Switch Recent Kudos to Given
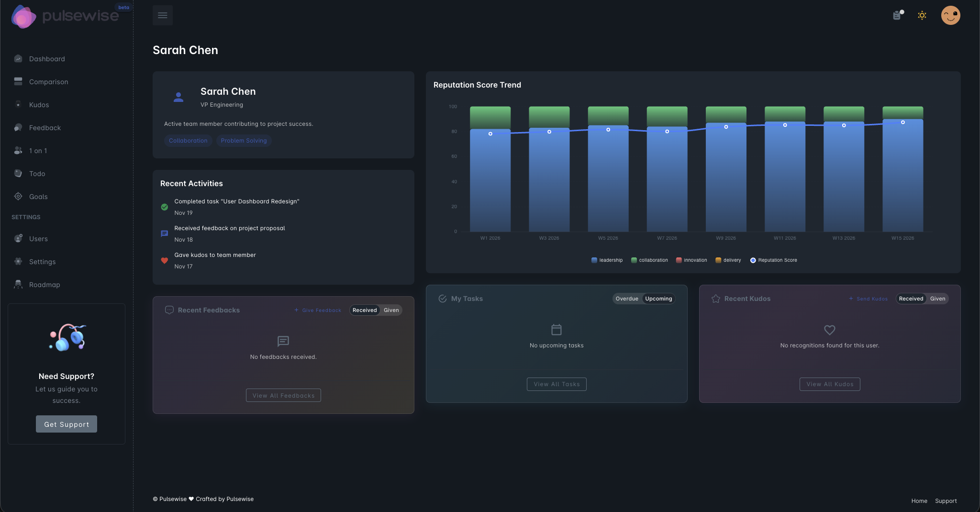 pyautogui.click(x=937, y=298)
